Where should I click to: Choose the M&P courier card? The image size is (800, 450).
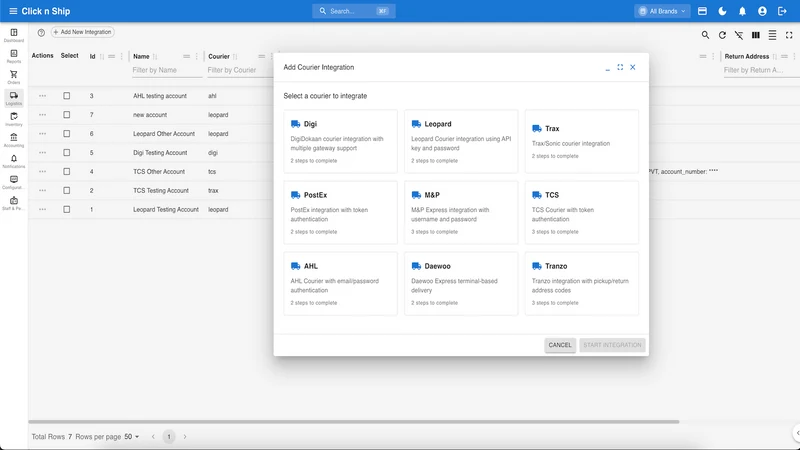(x=461, y=212)
